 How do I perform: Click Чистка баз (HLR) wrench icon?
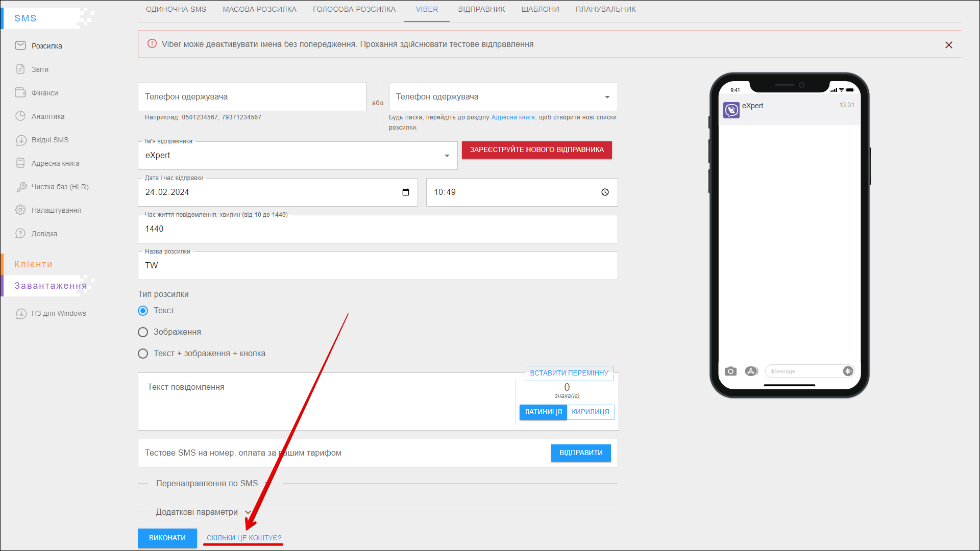tap(20, 187)
